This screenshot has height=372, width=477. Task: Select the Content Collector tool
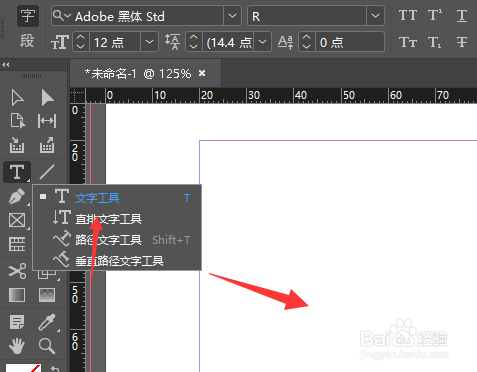point(17,145)
